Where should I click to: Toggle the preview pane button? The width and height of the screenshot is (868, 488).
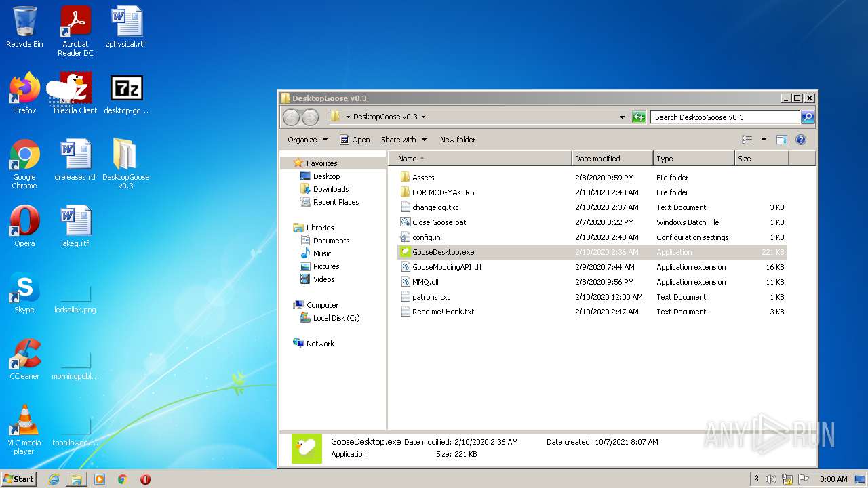point(781,140)
